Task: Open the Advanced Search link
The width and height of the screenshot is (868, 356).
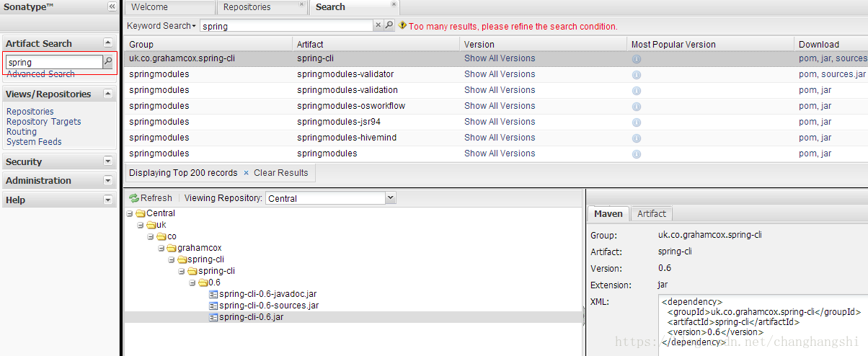Action: (40, 74)
